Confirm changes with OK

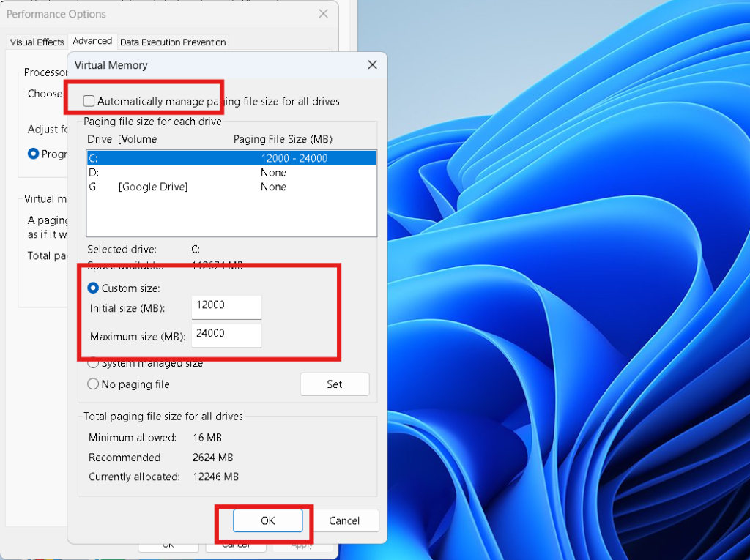tap(268, 520)
